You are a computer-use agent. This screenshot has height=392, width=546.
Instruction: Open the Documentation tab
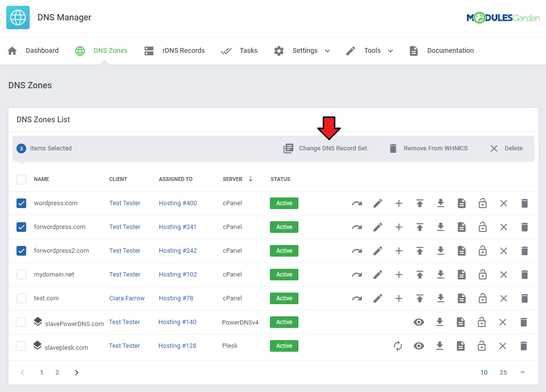442,51
